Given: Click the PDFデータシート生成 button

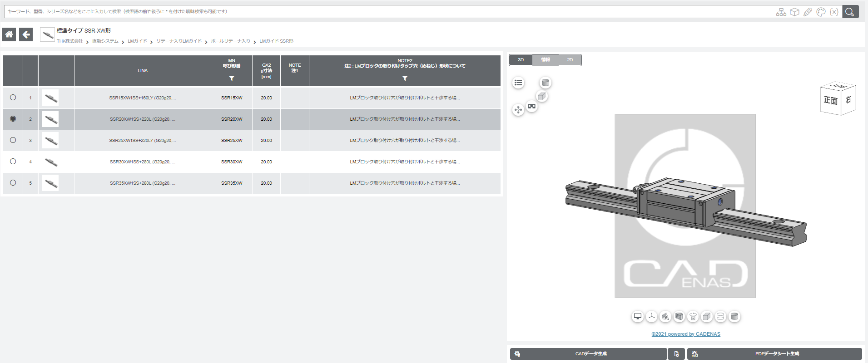Looking at the screenshot, I should tap(774, 354).
